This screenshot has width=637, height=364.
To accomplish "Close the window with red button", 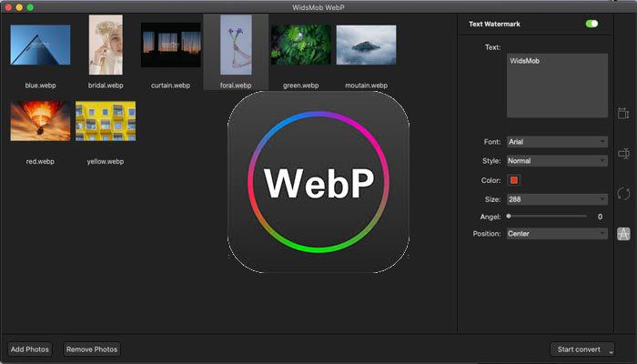I will tap(8, 7).
